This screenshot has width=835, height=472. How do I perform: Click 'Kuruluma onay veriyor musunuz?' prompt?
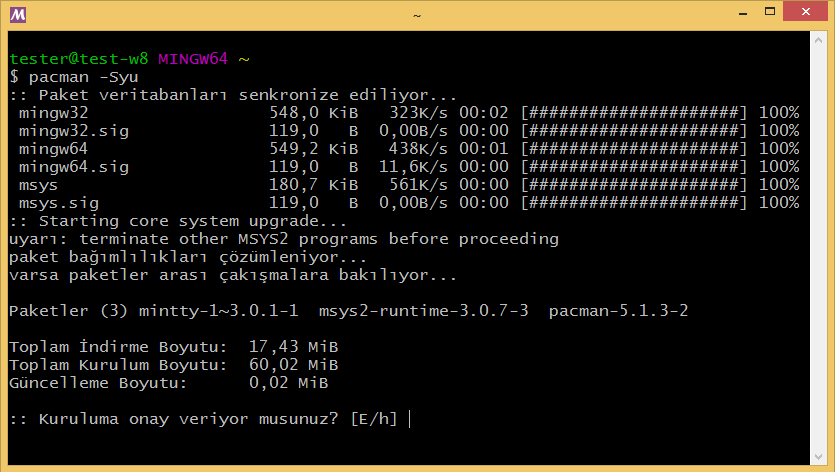(x=188, y=419)
